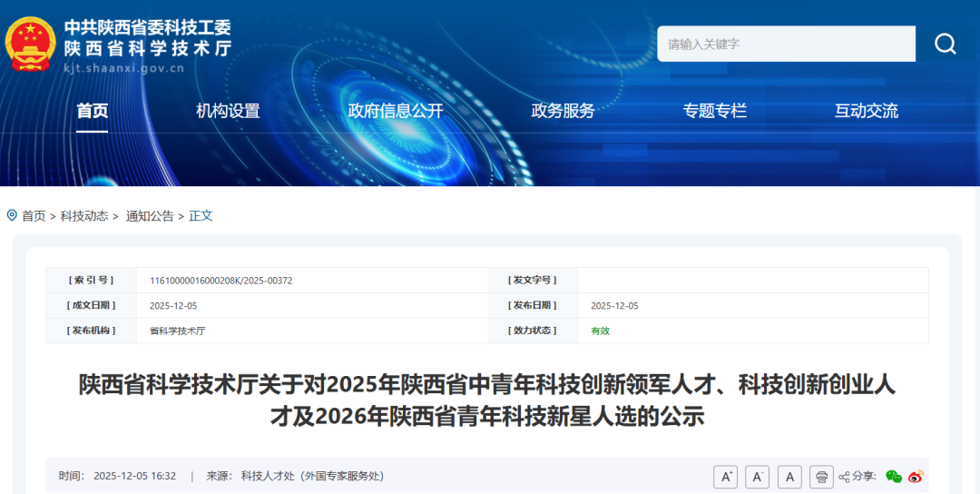Viewport: 980px width, 494px height.
Task: Share via the WeChat icon
Action: click(894, 477)
